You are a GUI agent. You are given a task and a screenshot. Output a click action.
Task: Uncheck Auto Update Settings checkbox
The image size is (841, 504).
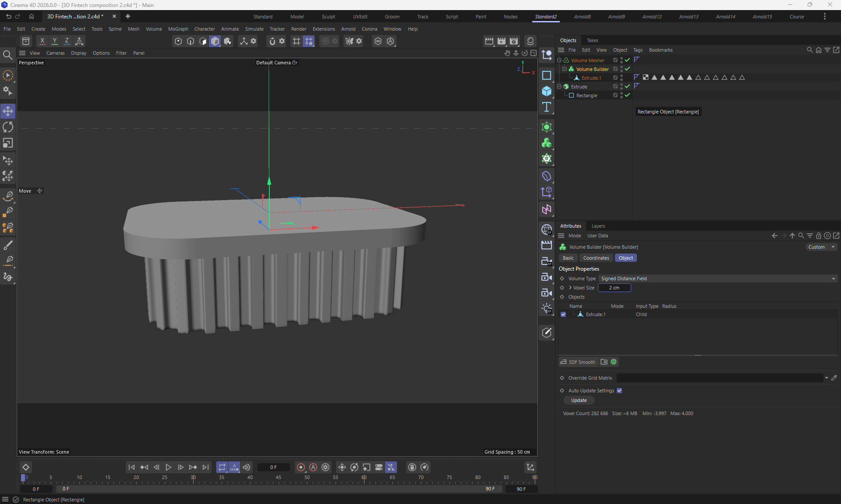619,391
